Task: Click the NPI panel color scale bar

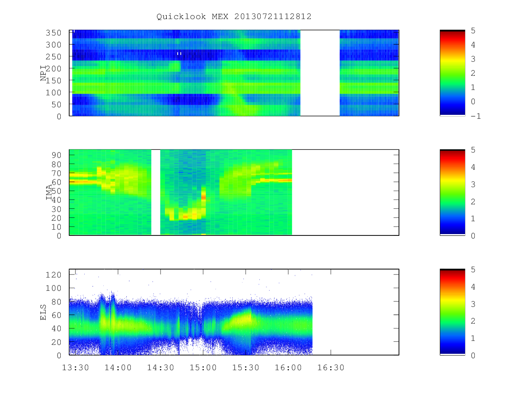Action: point(452,73)
